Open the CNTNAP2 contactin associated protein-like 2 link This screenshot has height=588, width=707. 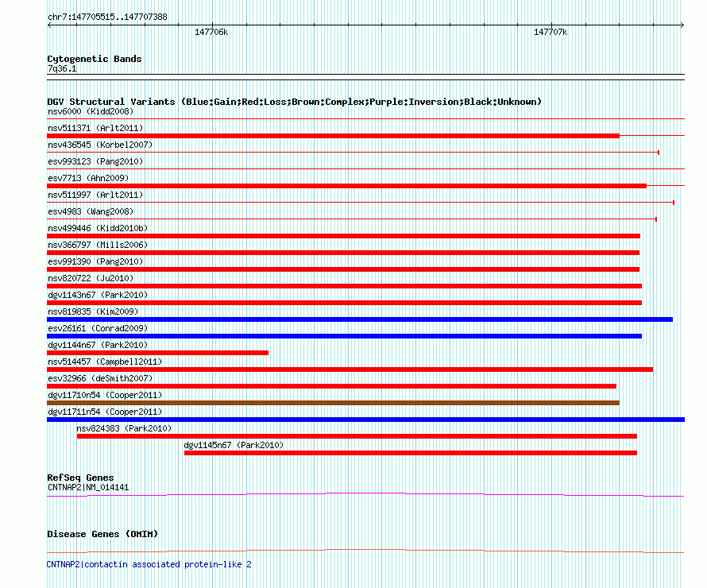pos(149,564)
